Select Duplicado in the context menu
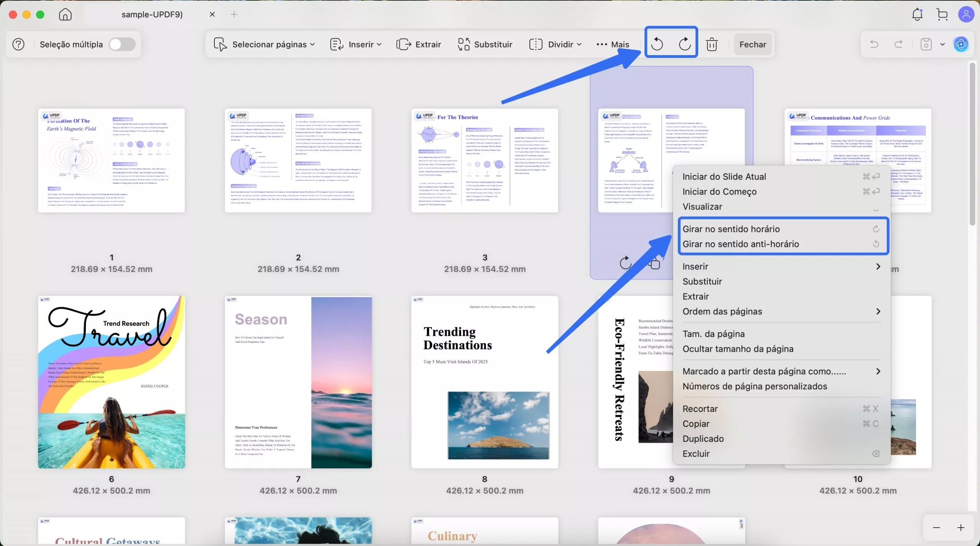 coord(703,438)
